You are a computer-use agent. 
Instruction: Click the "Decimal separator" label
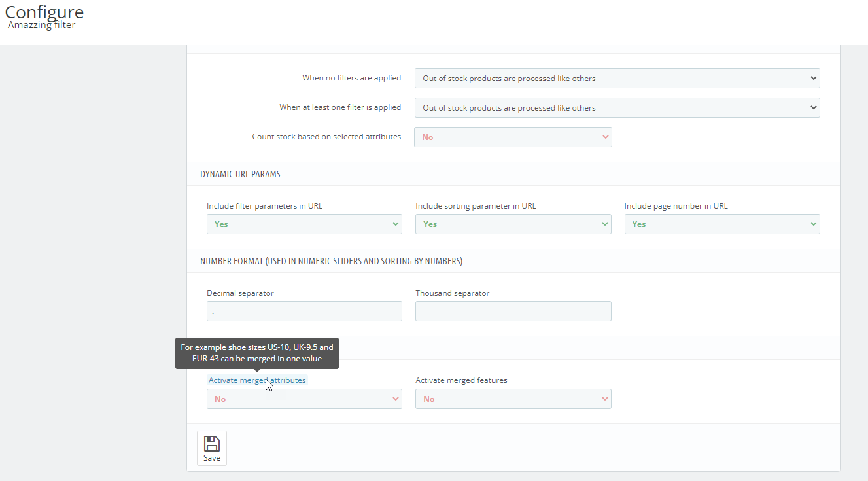240,293
